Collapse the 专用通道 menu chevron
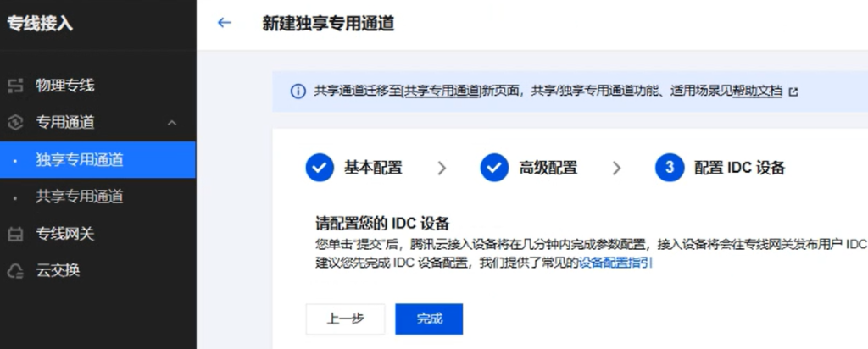Viewport: 868px width, 349px height. point(172,123)
